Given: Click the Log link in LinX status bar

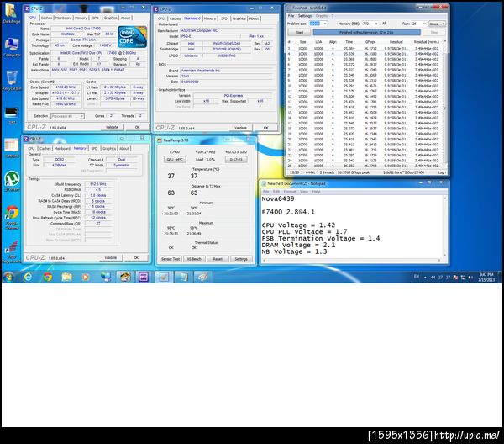Looking at the screenshot, I should point(441,172).
